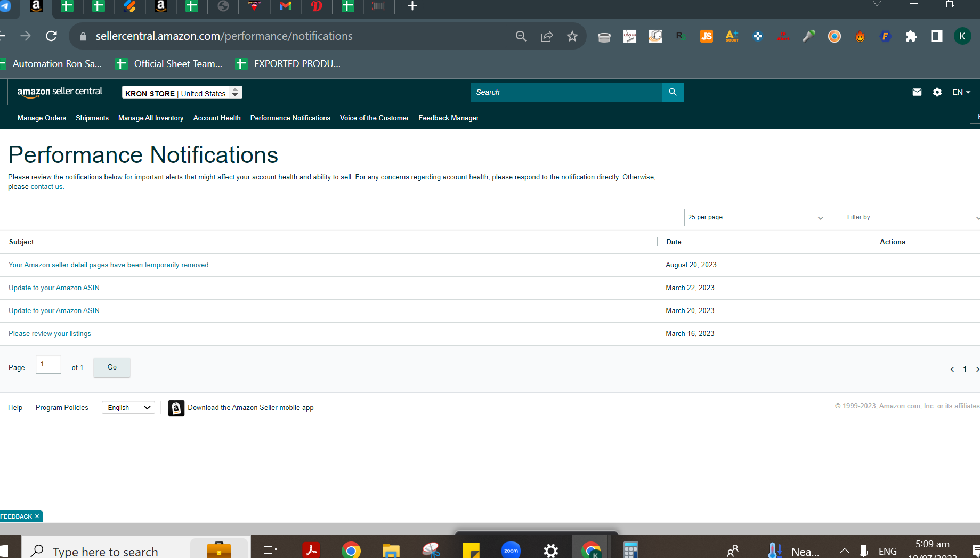The width and height of the screenshot is (980, 558).
Task: Open the footer English language selector
Action: (128, 408)
